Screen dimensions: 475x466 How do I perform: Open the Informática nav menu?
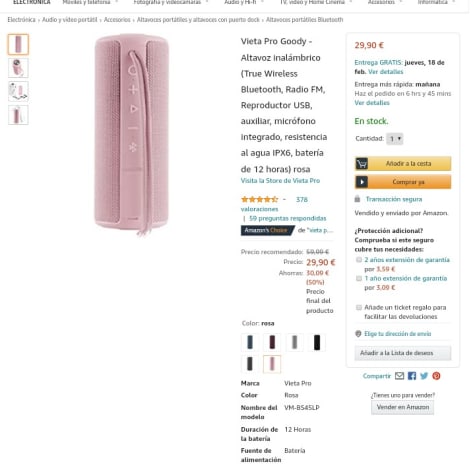[x=436, y=2]
